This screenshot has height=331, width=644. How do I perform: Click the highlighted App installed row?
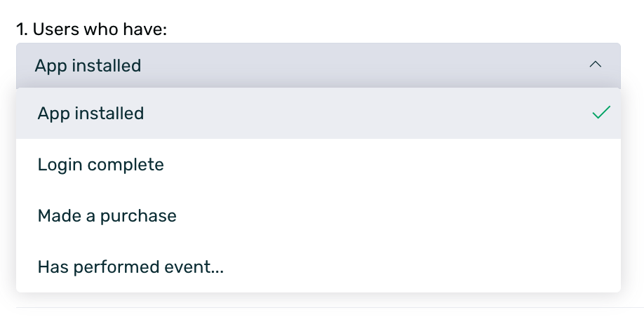tap(318, 113)
